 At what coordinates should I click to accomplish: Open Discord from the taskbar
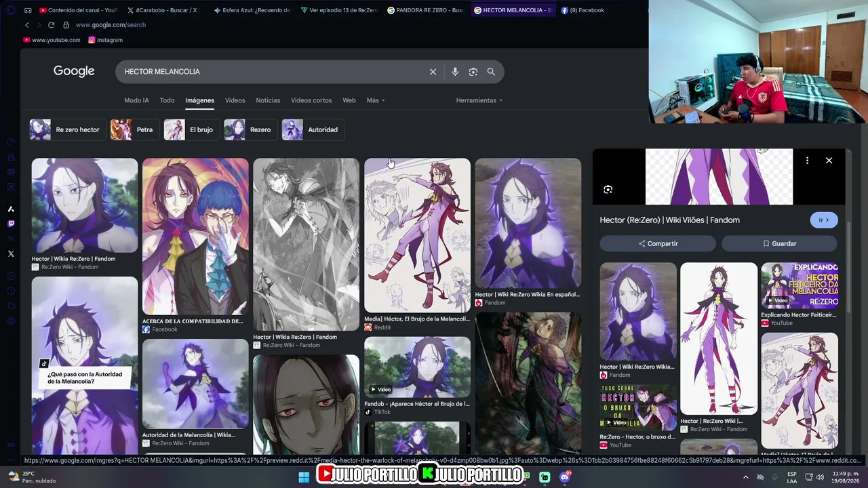click(565, 476)
